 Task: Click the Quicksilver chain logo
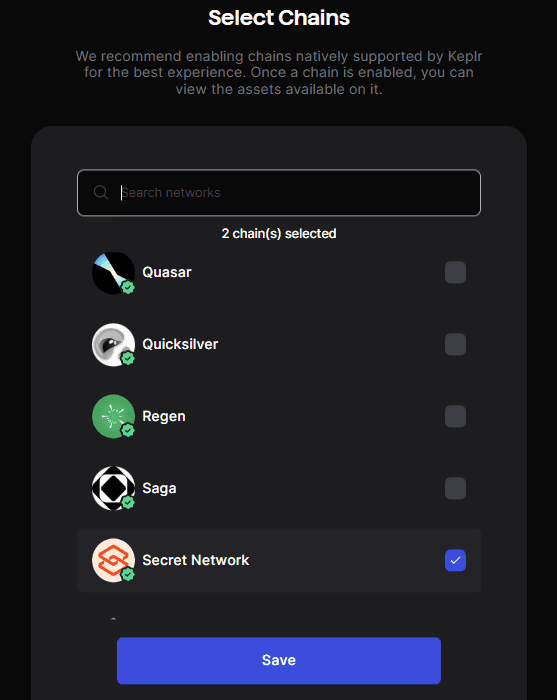pyautogui.click(x=113, y=345)
